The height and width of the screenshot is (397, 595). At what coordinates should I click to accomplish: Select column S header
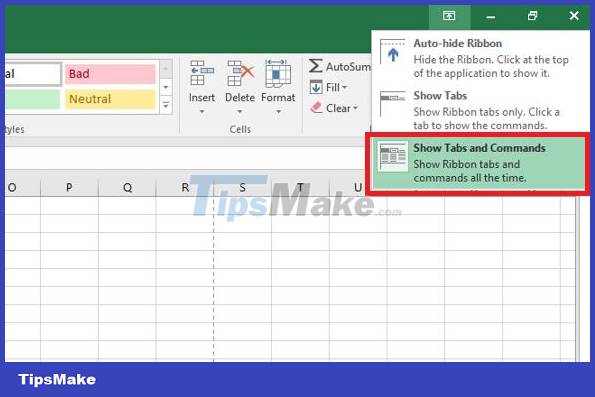242,187
